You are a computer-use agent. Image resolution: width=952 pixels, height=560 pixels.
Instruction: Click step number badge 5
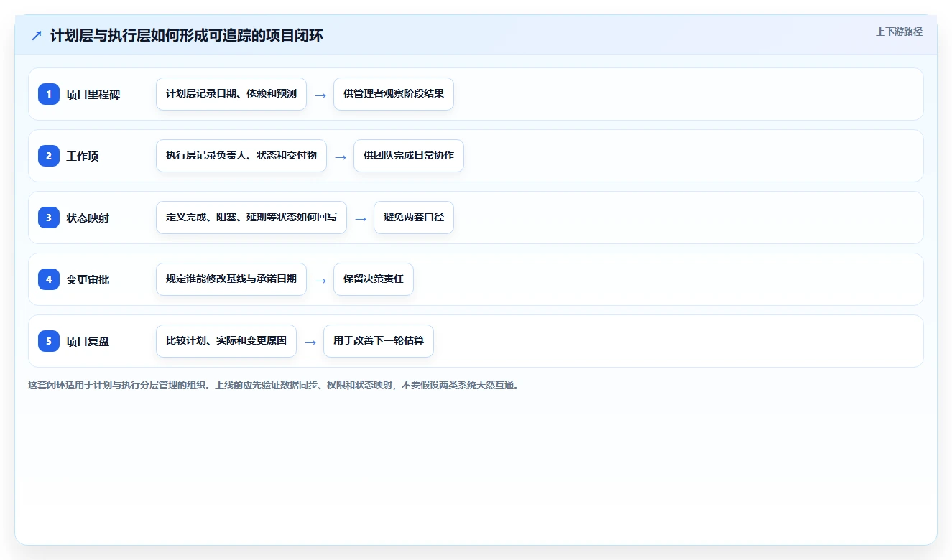(49, 341)
